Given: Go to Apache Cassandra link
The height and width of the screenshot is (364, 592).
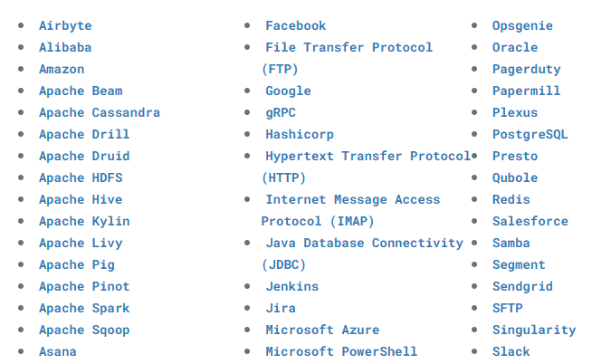Looking at the screenshot, I should (100, 112).
